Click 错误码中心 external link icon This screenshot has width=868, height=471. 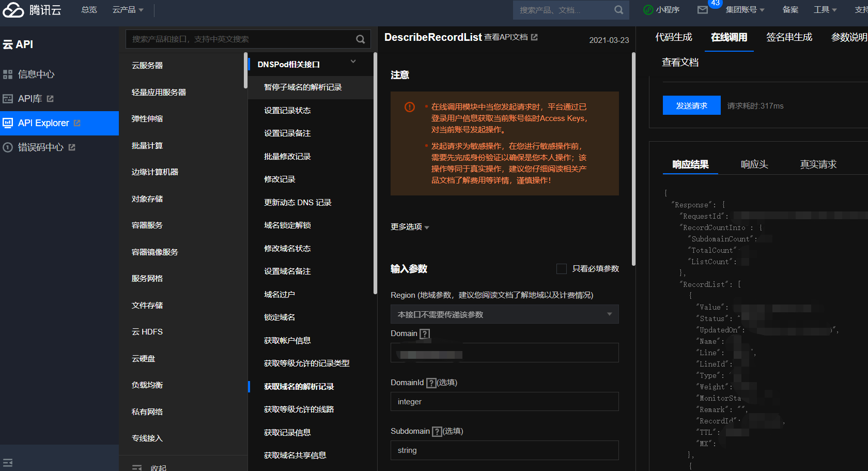click(72, 147)
